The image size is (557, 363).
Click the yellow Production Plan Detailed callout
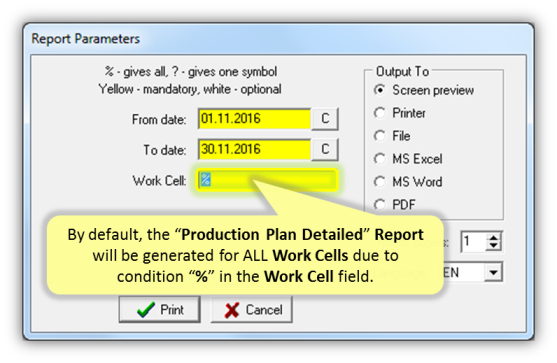(x=245, y=255)
